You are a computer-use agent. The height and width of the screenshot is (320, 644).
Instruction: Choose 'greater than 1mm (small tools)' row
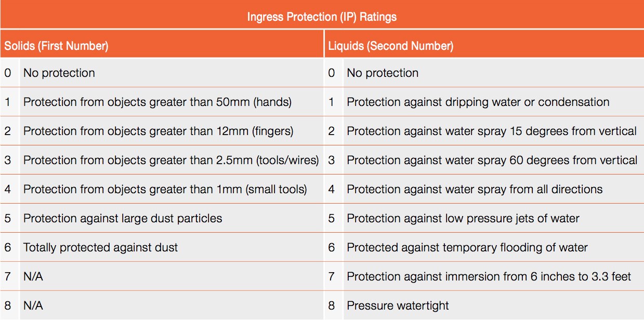[165, 189]
